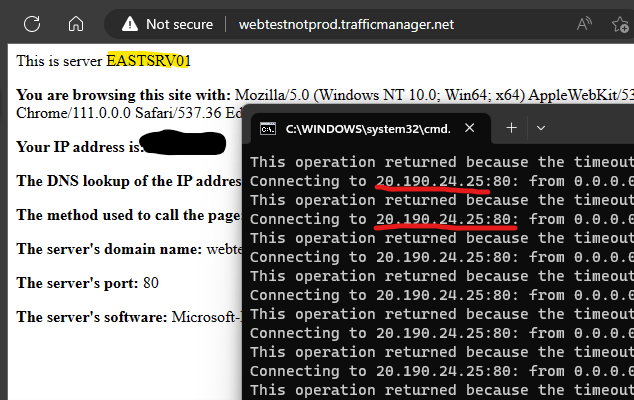
Task: Click the first underlined 20.190.24.25 address
Action: pyautogui.click(x=429, y=181)
